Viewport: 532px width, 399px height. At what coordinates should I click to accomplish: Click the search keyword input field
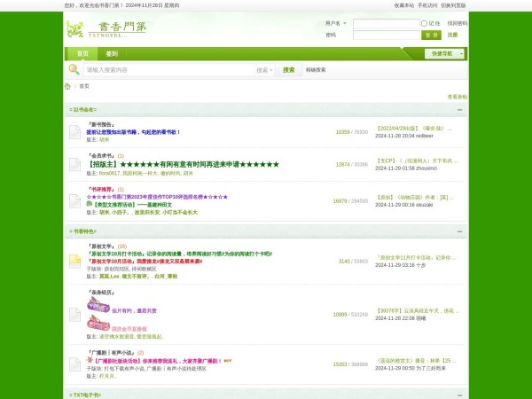(168, 69)
